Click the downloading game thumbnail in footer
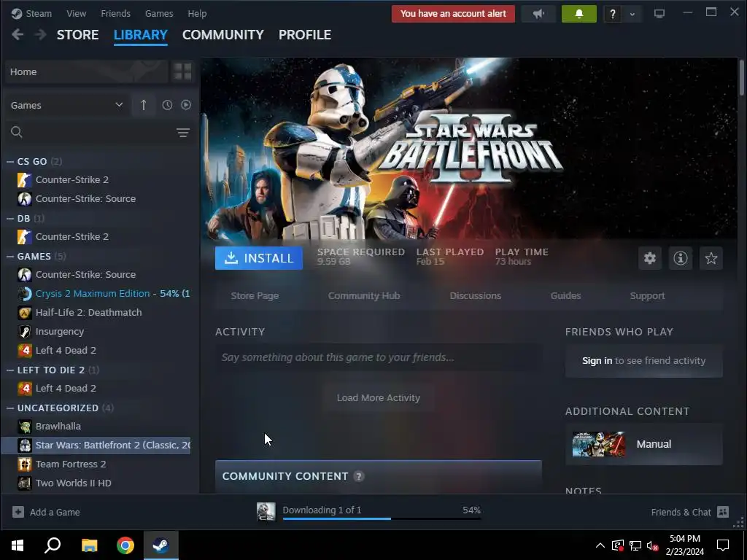The height and width of the screenshot is (560, 747). point(266,512)
